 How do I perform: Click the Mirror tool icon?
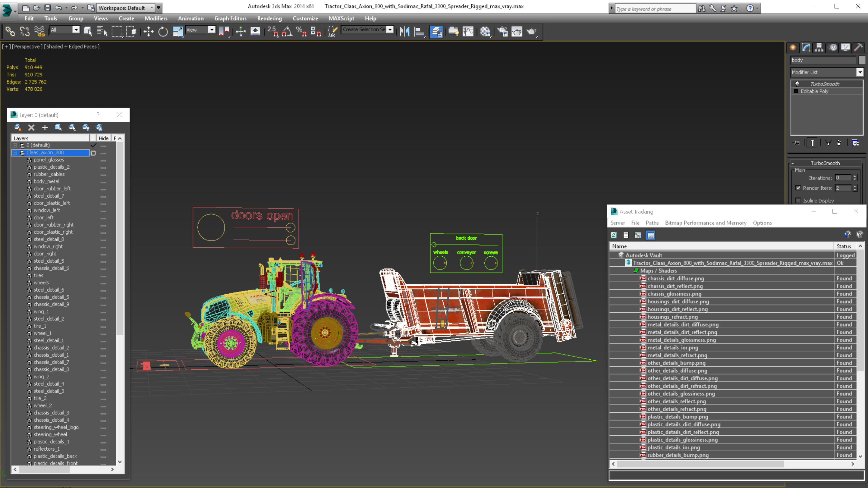pyautogui.click(x=404, y=32)
